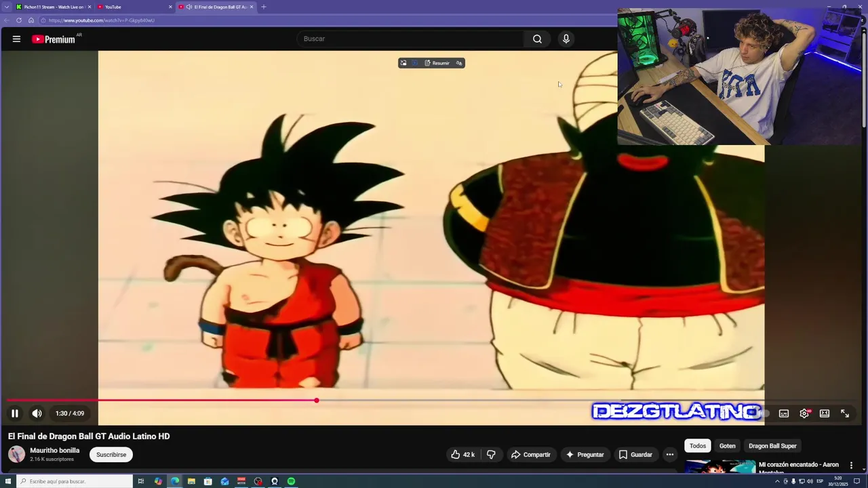This screenshot has width=868, height=488.
Task: Seek using the red progress bar handle
Action: [317, 401]
